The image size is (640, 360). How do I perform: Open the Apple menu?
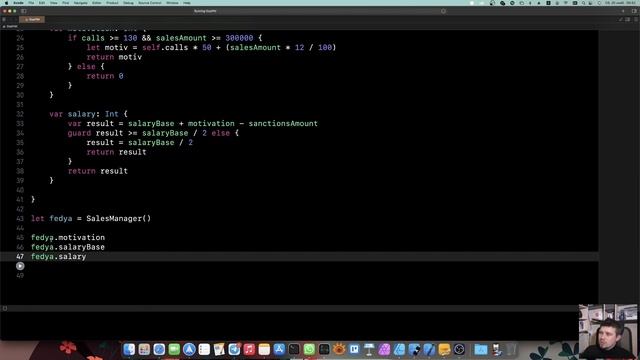point(7,3)
